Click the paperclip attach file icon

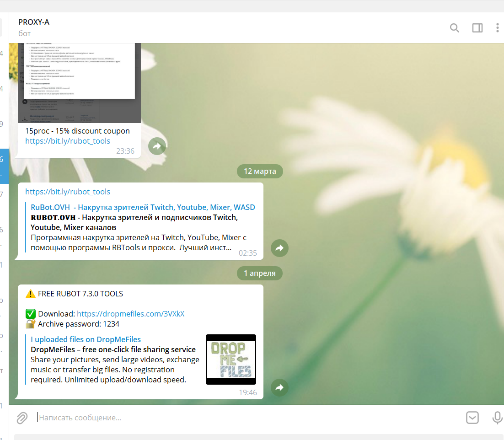point(22,418)
